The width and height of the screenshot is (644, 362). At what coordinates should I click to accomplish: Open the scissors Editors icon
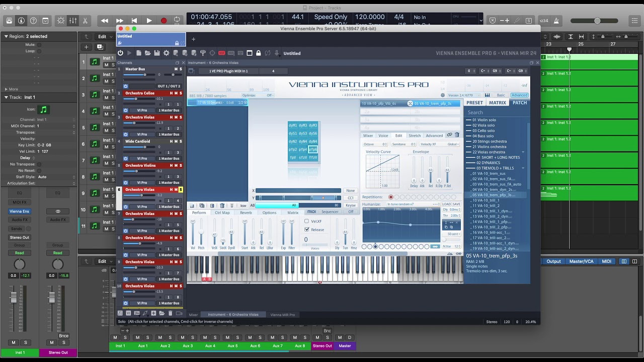(x=85, y=21)
